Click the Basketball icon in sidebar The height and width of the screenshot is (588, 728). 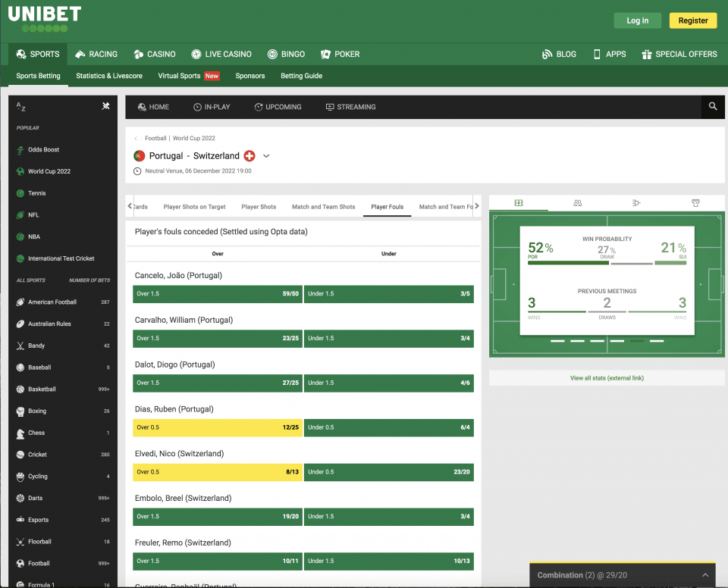[x=20, y=389]
